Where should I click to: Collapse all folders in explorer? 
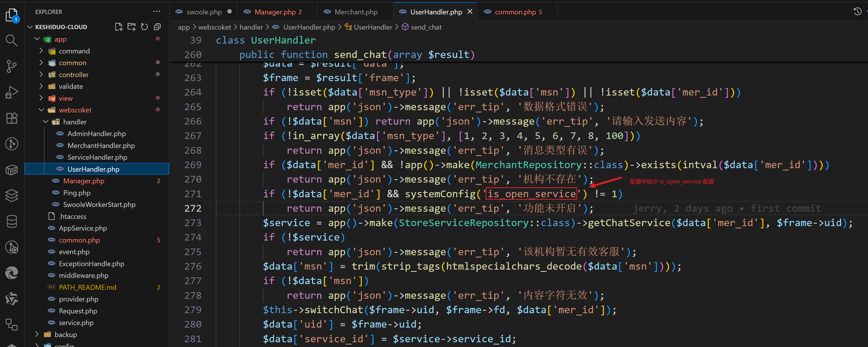click(x=157, y=27)
